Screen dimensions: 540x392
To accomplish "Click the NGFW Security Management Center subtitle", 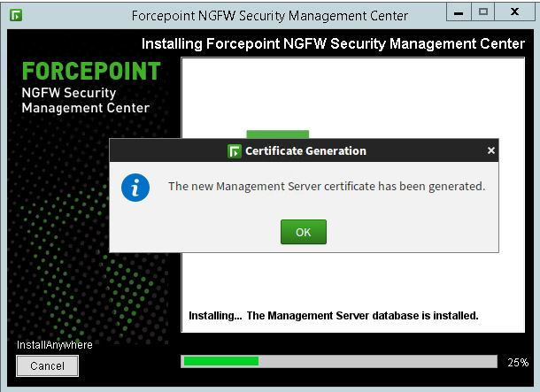I will pos(85,100).
